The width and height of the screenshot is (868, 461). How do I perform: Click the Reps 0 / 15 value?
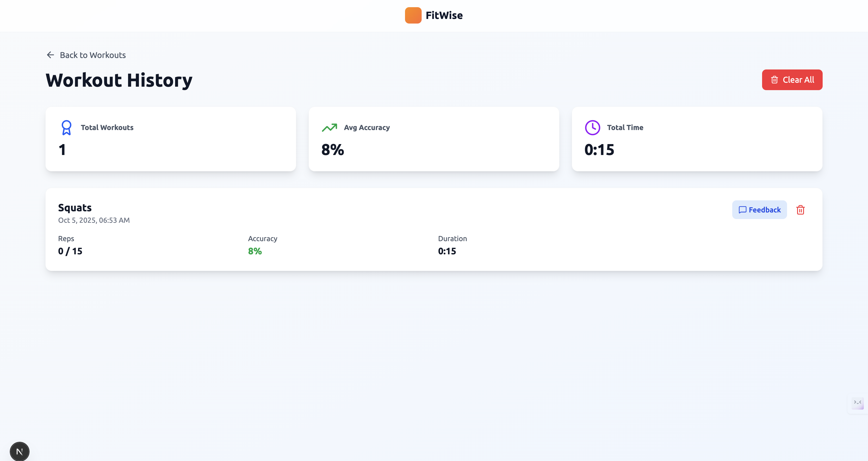70,251
